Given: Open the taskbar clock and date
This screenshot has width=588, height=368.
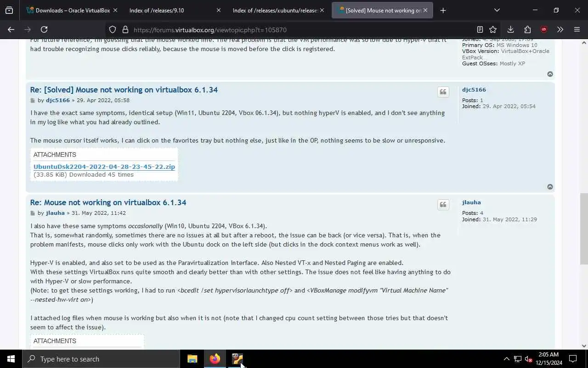Looking at the screenshot, I should (548, 359).
